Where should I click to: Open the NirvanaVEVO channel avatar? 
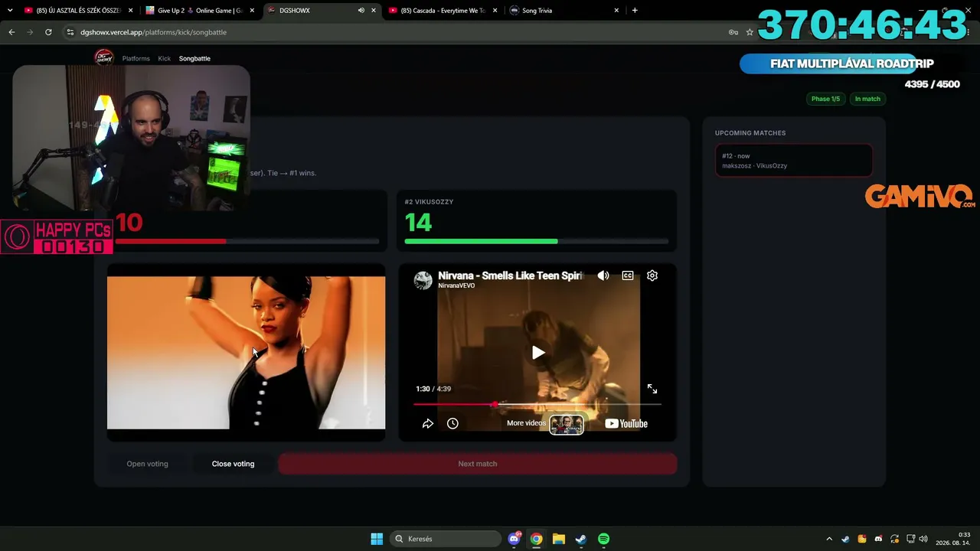pyautogui.click(x=423, y=280)
